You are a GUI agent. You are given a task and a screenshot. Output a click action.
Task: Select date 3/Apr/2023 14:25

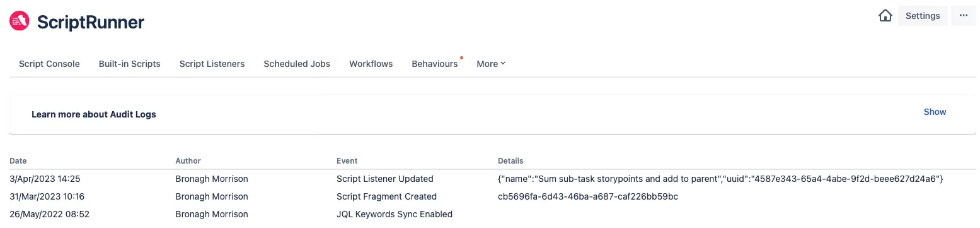point(45,179)
